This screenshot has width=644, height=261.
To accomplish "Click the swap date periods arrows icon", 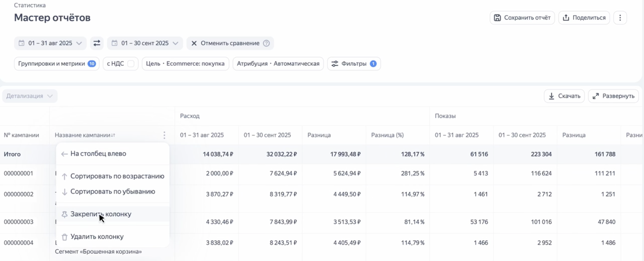I will [x=97, y=43].
